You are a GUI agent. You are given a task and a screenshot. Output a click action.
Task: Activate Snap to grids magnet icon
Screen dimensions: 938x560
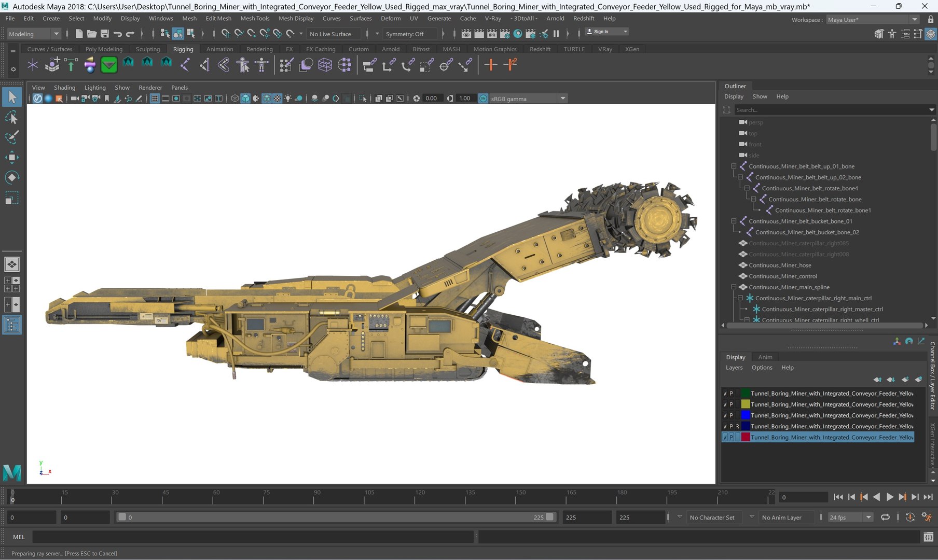226,34
